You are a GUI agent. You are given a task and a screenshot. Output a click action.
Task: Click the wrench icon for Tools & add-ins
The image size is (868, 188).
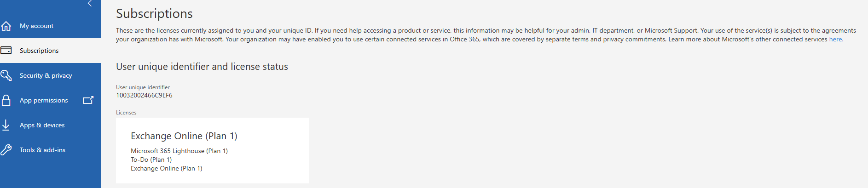[x=6, y=150]
